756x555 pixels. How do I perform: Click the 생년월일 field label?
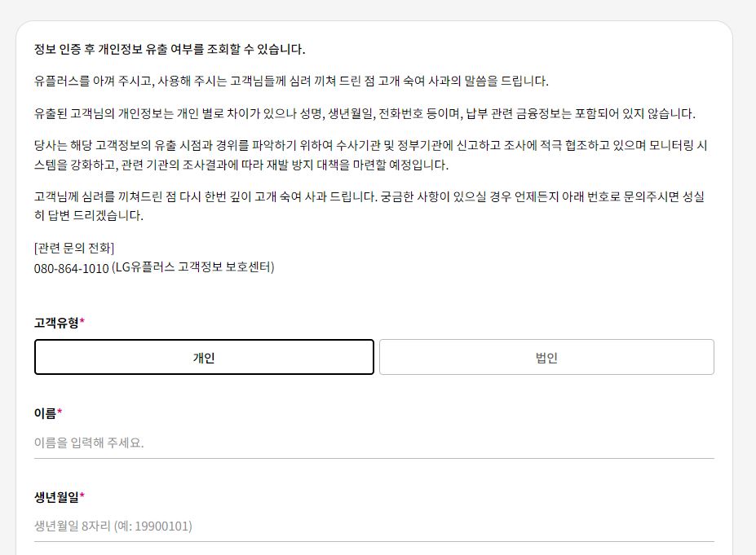(54, 496)
